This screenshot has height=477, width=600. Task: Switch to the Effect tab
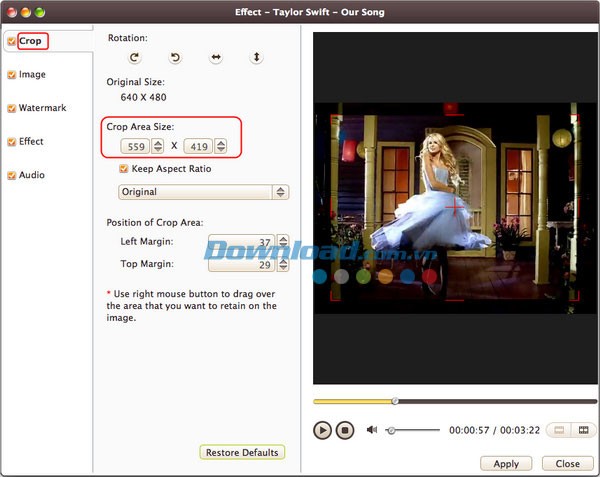(31, 142)
